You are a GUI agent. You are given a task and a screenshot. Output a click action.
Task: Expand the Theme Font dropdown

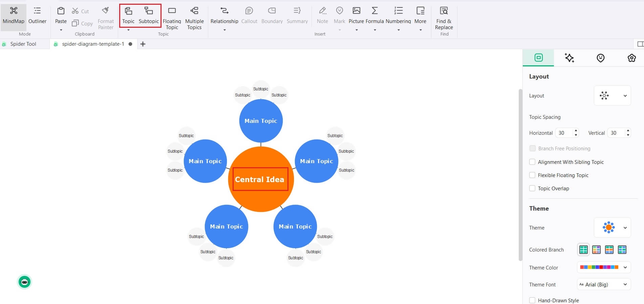click(604, 284)
